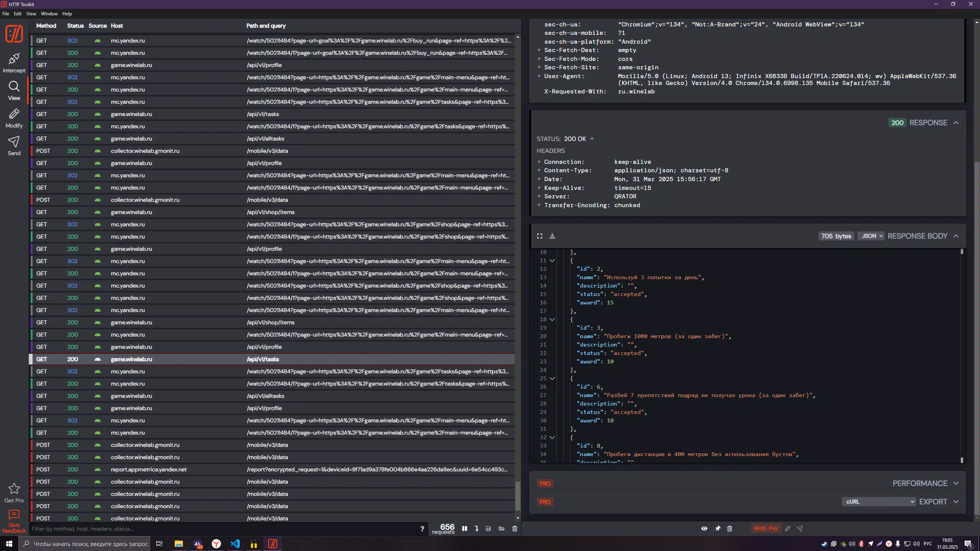The width and height of the screenshot is (980, 551).
Task: Open the JSON format dropdown
Action: tap(871, 236)
